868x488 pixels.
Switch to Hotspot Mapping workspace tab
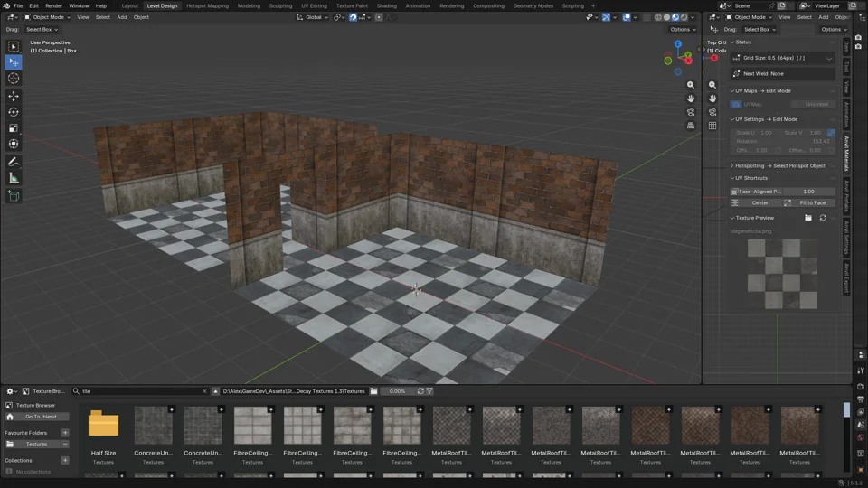click(208, 5)
